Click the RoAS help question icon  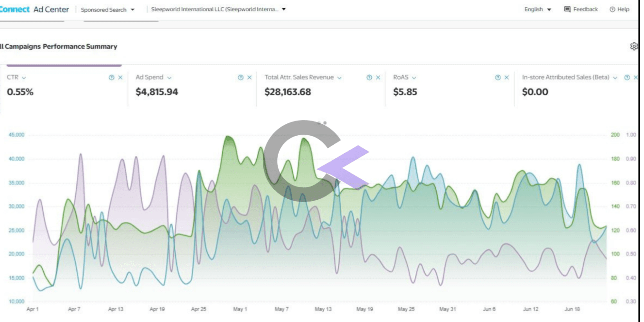pos(498,77)
